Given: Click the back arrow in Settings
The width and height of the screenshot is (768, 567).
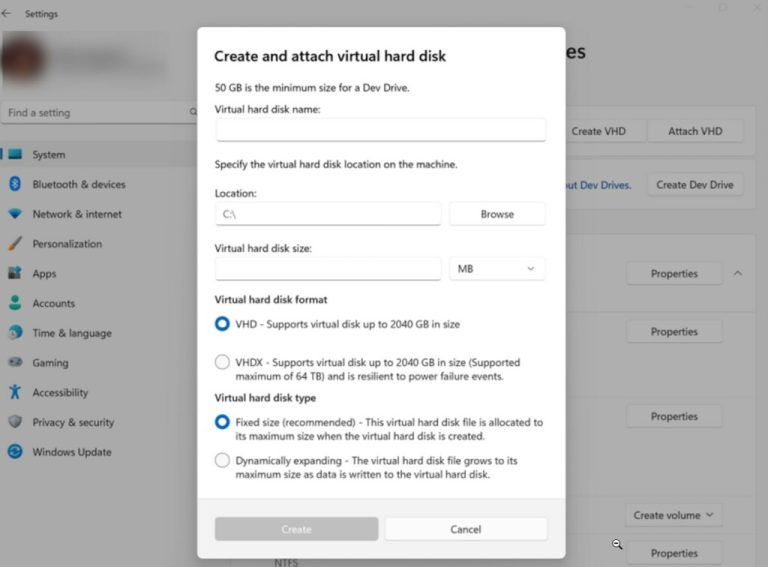Looking at the screenshot, I should click(6, 14).
